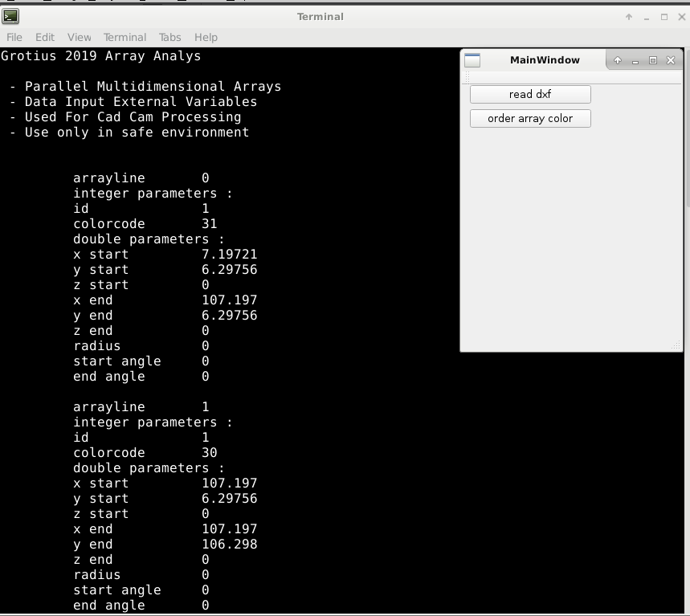Image resolution: width=690 pixels, height=616 pixels.
Task: Click 'Used For Cad Cam Processing' line
Action: coord(133,117)
